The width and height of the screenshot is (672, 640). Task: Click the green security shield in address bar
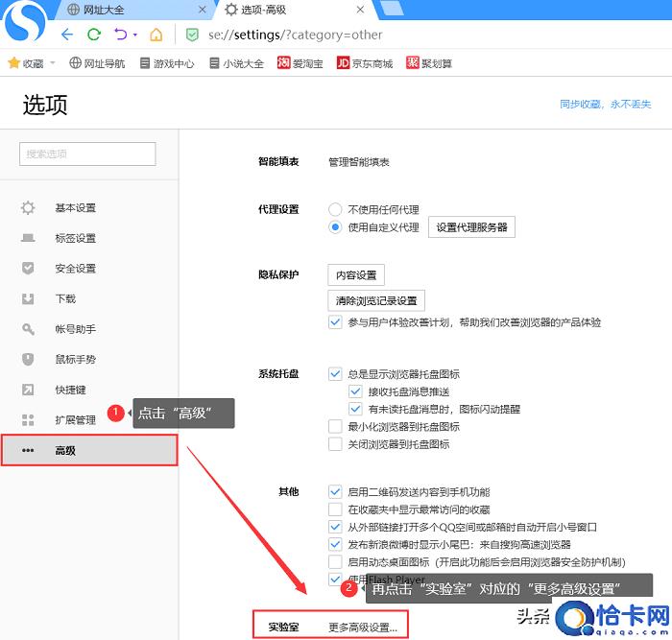click(x=192, y=35)
